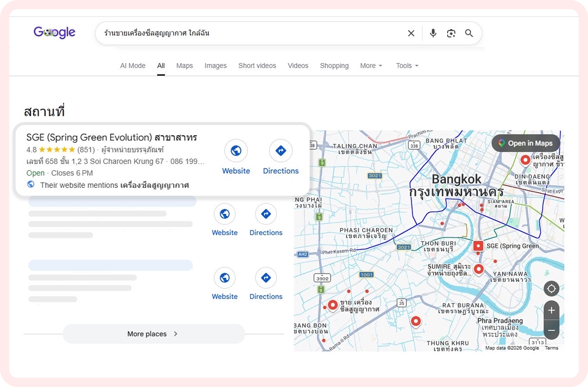The width and height of the screenshot is (588, 387).
Task: Click the More places button
Action: pyautogui.click(x=154, y=334)
